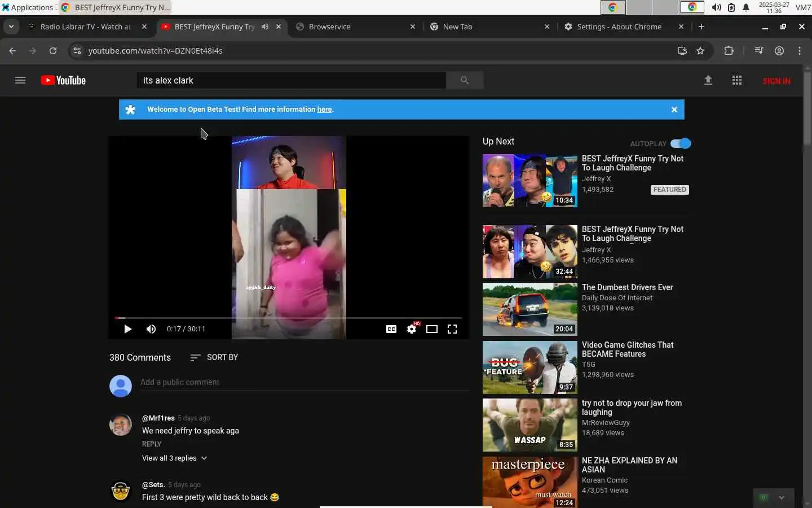Open the tab search dropdown arrow
Screen dimensions: 812x508
pyautogui.click(x=11, y=27)
